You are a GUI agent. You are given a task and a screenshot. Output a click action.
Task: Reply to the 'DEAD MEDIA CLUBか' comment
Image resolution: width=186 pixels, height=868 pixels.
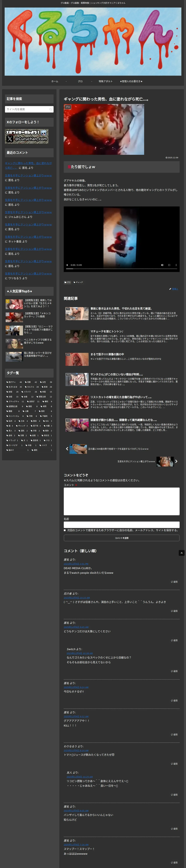pos(174,582)
